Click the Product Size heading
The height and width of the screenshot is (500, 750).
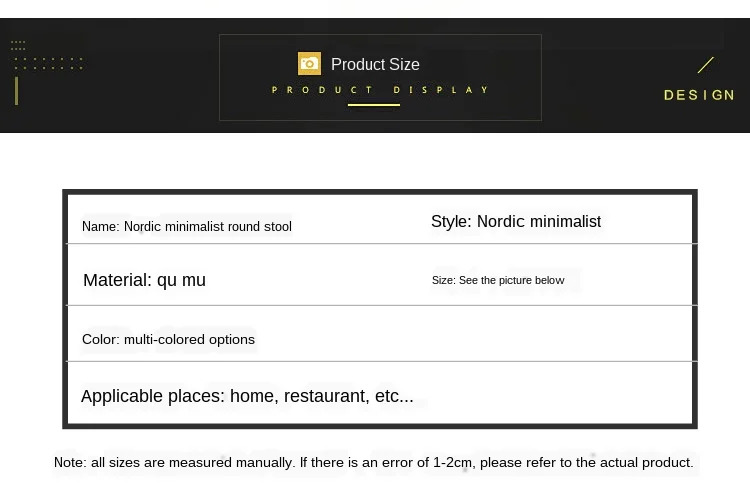[x=375, y=64]
